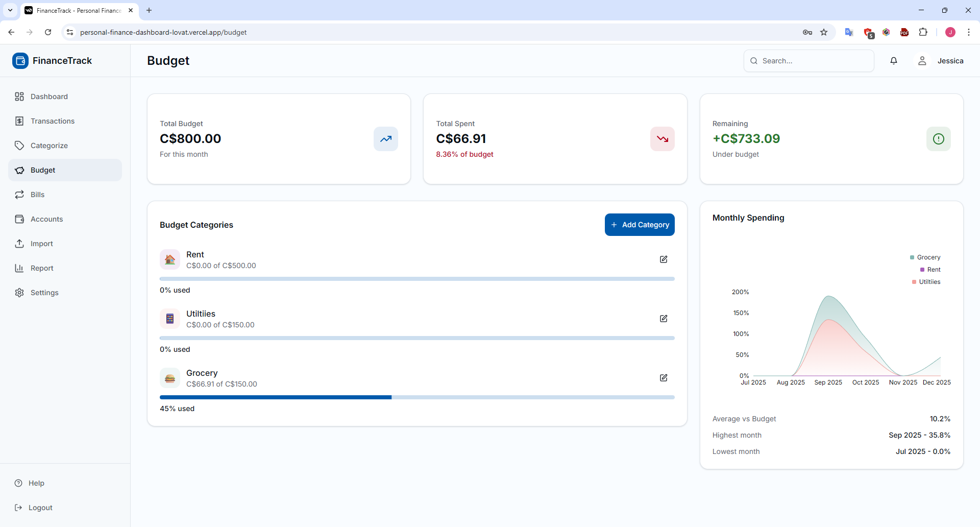Go to Transactions in the sidebar

(x=53, y=121)
